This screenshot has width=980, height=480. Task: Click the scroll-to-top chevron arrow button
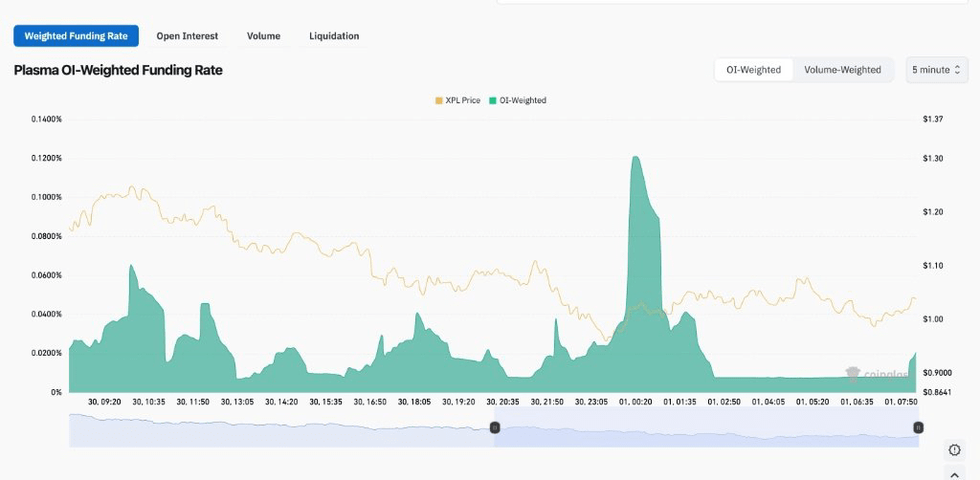[x=954, y=474]
